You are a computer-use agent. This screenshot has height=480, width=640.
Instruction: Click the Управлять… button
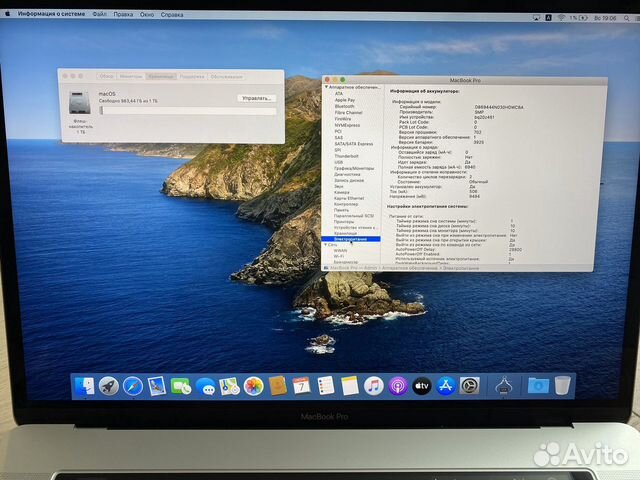tap(256, 98)
